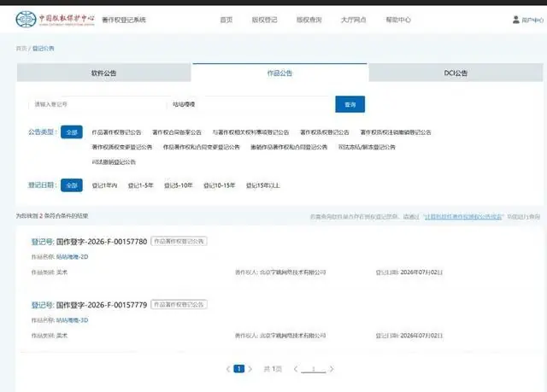The image size is (547, 392).
Task: Filter by 作品著作权登记公告 type
Action: [x=116, y=132]
